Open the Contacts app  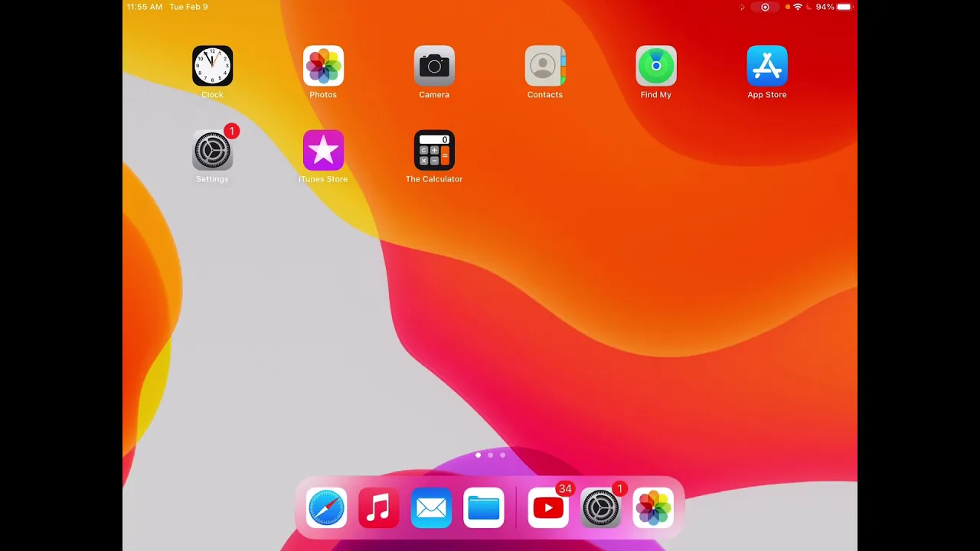pos(545,66)
